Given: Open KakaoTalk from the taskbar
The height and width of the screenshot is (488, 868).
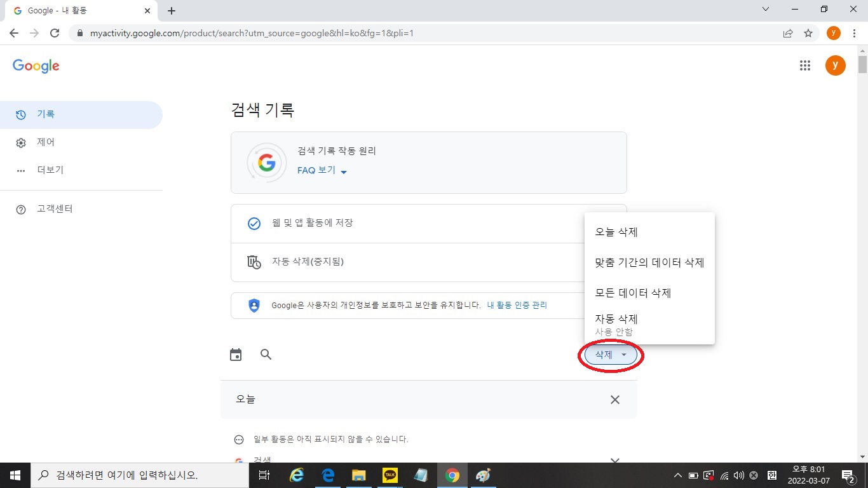Looking at the screenshot, I should tap(390, 475).
